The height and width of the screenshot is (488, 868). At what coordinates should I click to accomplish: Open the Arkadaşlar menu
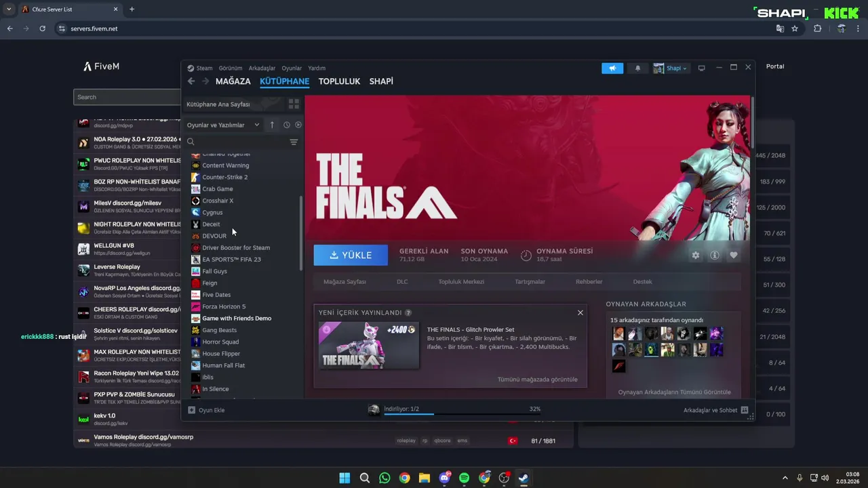pos(262,68)
